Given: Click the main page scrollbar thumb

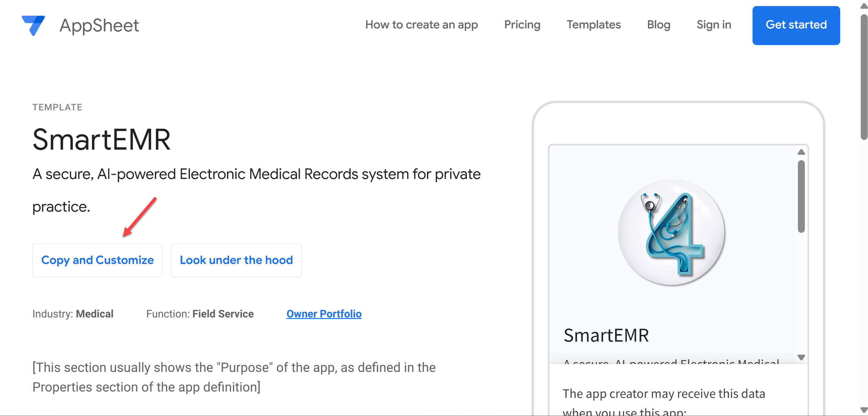Looking at the screenshot, I should (x=864, y=74).
